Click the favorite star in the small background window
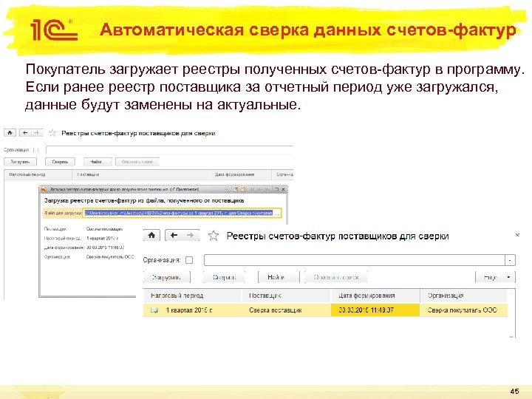The width and height of the screenshot is (532, 399). 52,133
